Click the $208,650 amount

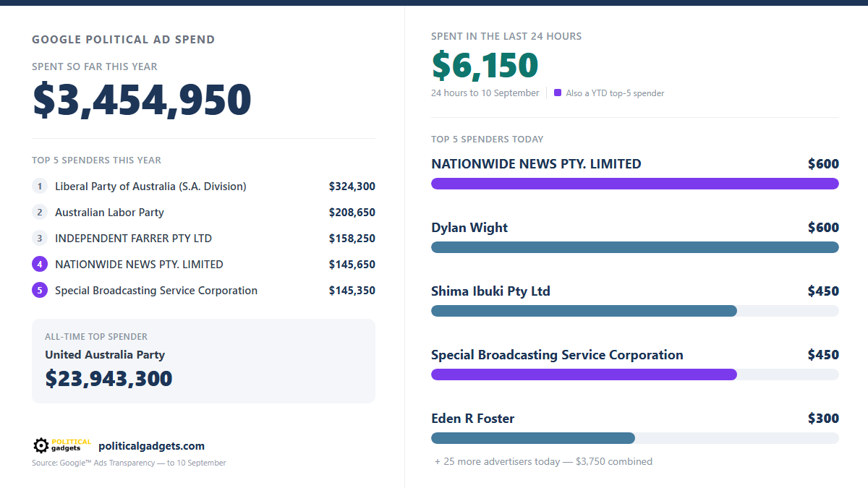[352, 213]
